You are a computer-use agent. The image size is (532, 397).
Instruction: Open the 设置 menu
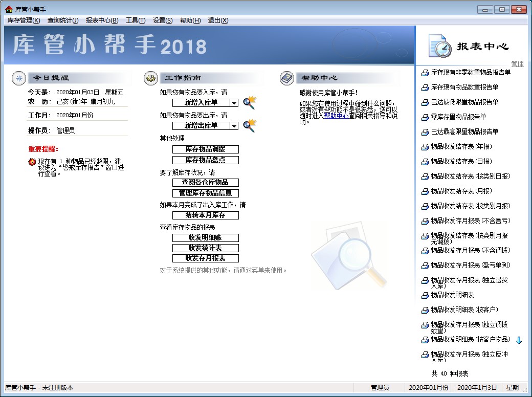[162, 20]
